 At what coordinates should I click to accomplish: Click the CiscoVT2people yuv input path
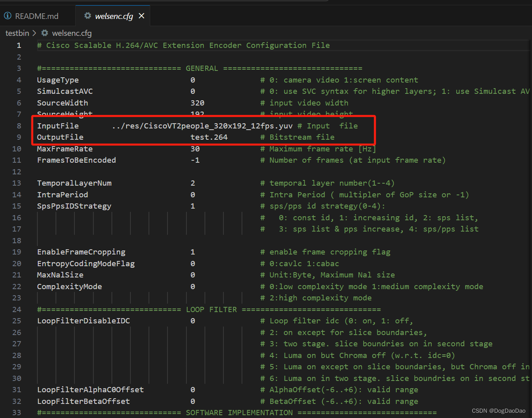coord(202,126)
